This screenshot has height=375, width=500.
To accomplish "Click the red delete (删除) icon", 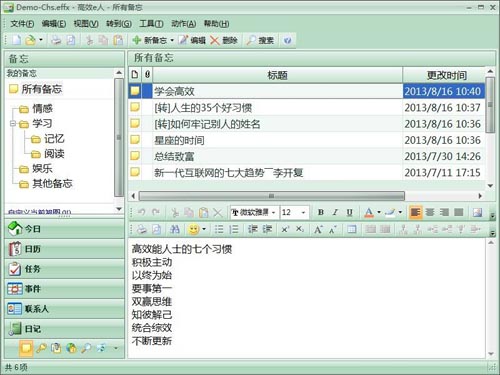I will (x=215, y=40).
